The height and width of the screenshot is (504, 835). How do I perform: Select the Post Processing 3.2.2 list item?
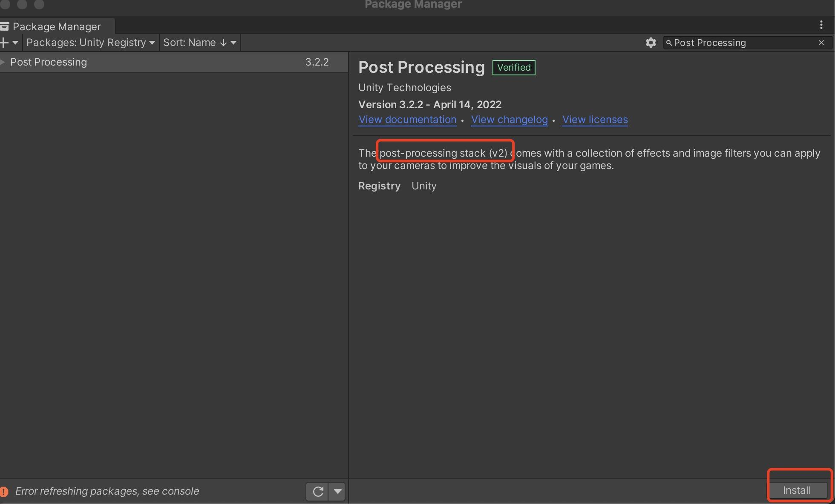pos(170,62)
